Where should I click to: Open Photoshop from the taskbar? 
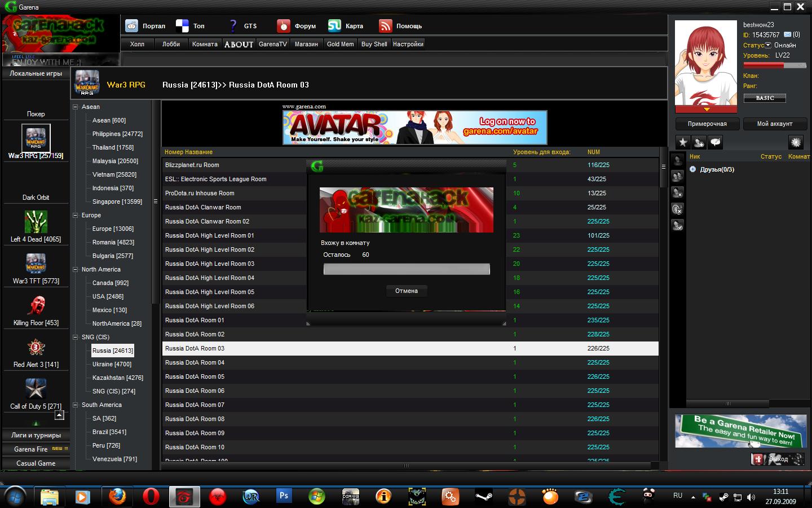[x=284, y=496]
